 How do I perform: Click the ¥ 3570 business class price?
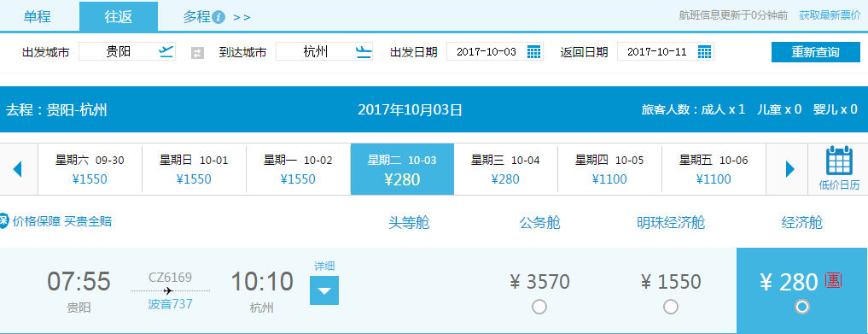point(539,282)
